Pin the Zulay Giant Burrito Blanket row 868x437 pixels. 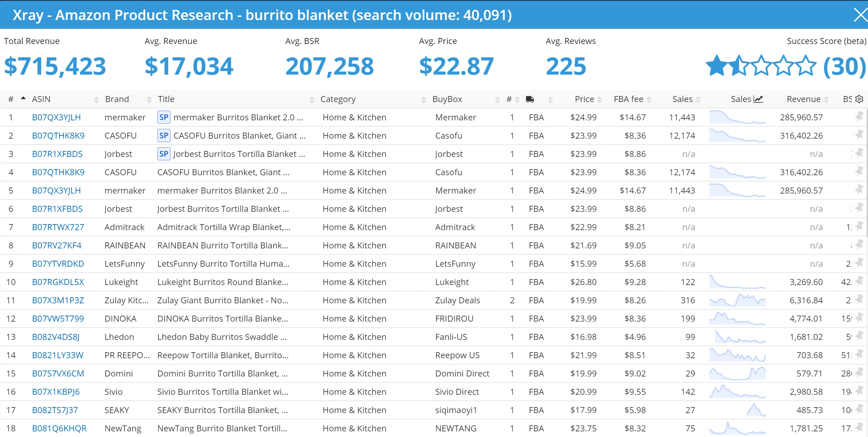(859, 299)
